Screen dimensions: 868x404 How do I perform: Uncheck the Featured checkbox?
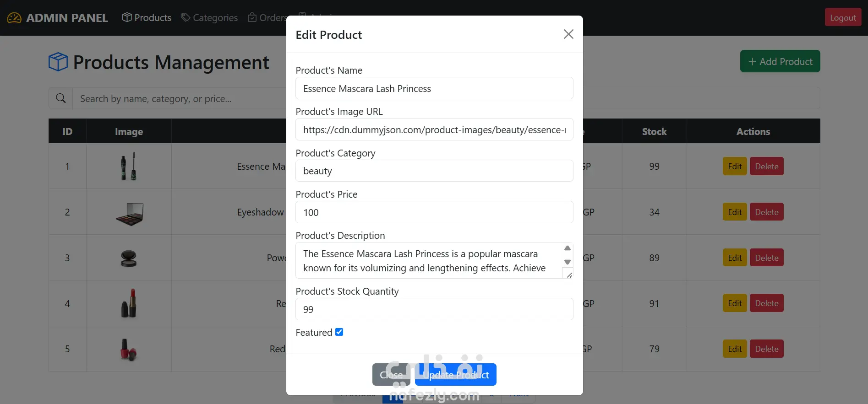pos(339,332)
